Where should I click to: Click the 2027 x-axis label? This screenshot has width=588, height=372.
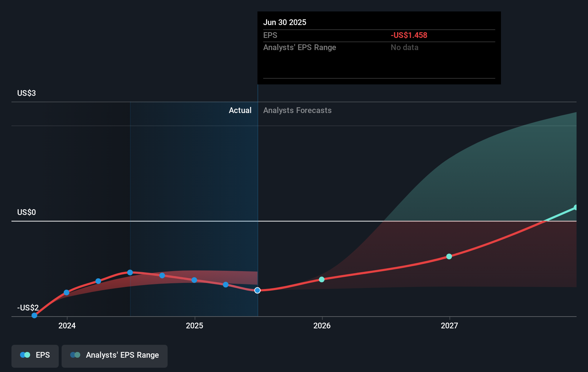pos(449,325)
